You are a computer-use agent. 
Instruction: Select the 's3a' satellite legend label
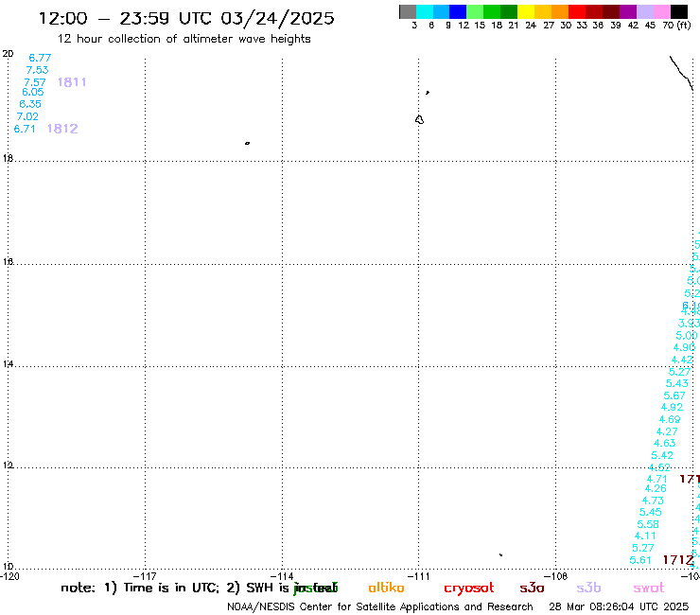tap(532, 588)
